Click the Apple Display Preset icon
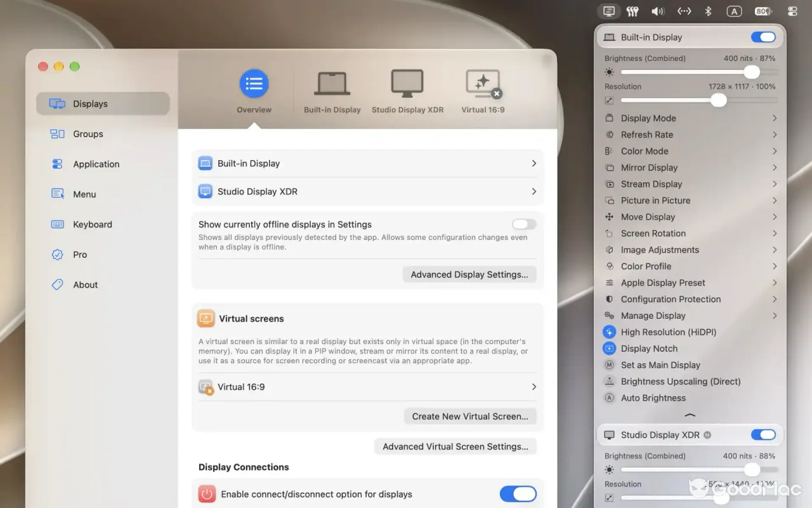 [x=610, y=283]
